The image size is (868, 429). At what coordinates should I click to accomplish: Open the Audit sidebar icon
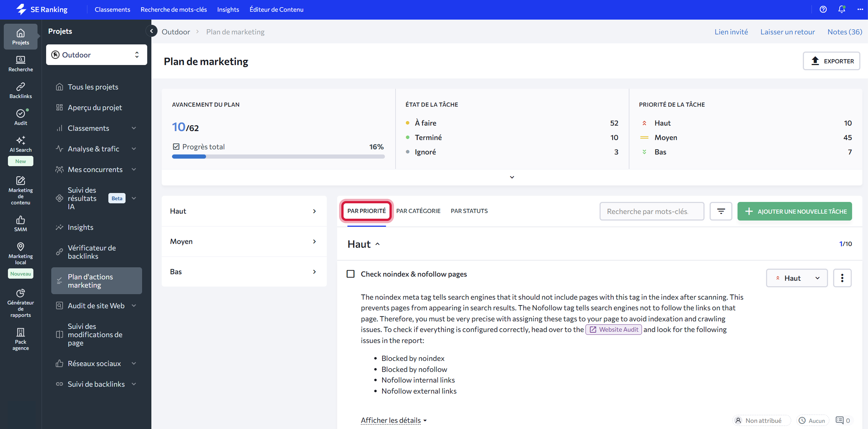coord(20,117)
